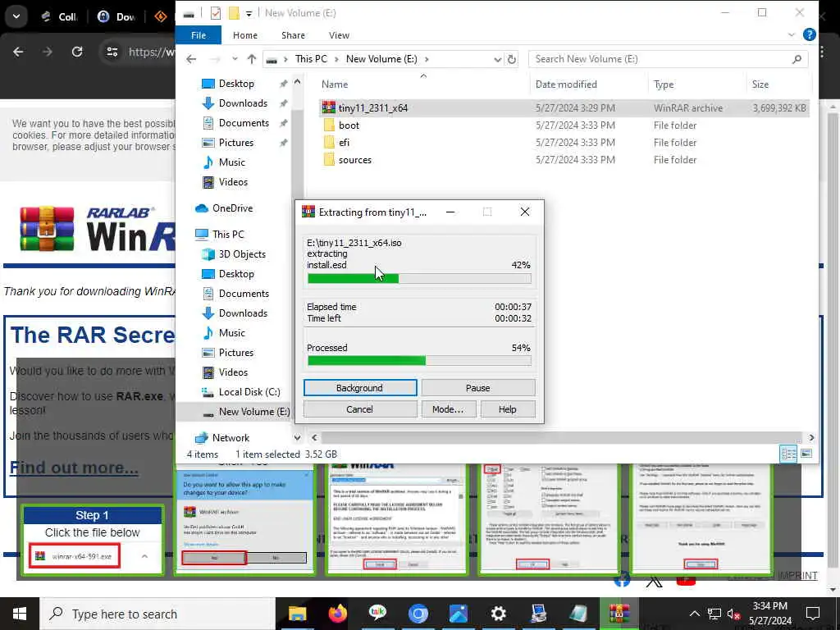Expand the This PC breadcrumb chevron

[336, 59]
